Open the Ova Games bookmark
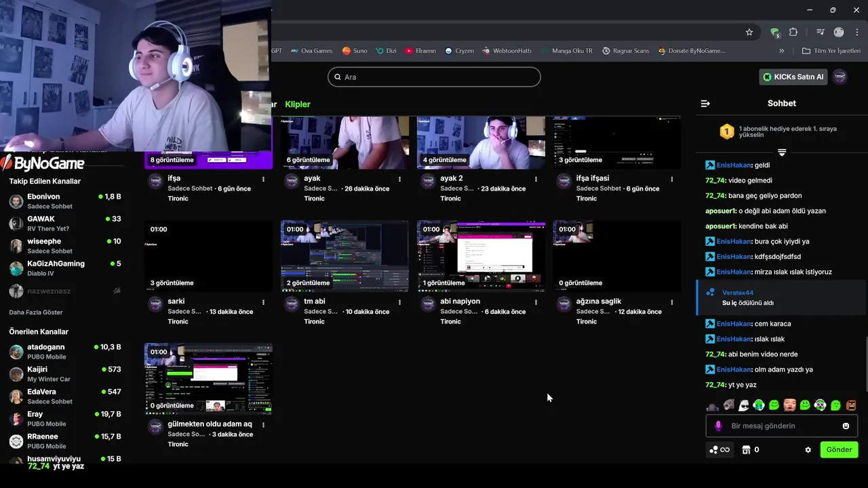Image resolution: width=868 pixels, height=488 pixels. pyautogui.click(x=311, y=51)
